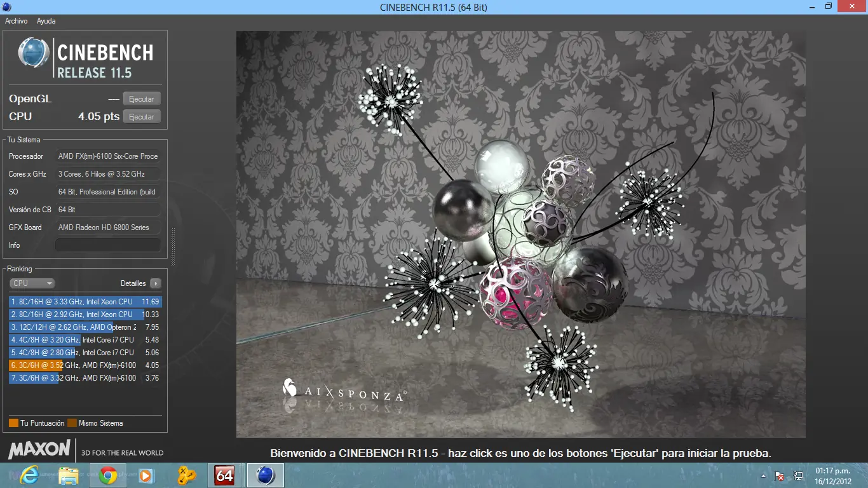The image size is (868, 488).
Task: Restore down the CINEBENCH window
Action: click(828, 6)
